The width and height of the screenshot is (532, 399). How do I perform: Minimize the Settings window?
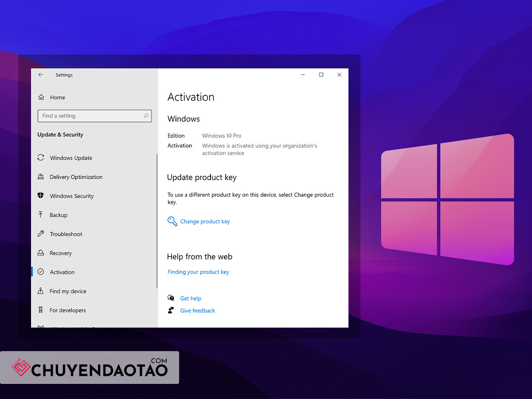point(303,75)
